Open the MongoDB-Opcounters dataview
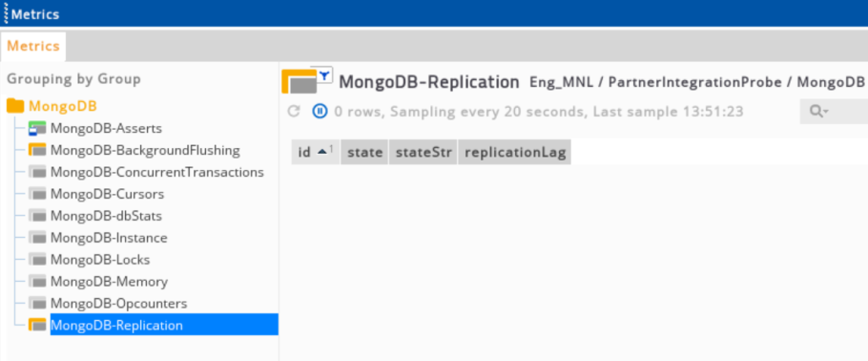The width and height of the screenshot is (868, 361). (118, 304)
